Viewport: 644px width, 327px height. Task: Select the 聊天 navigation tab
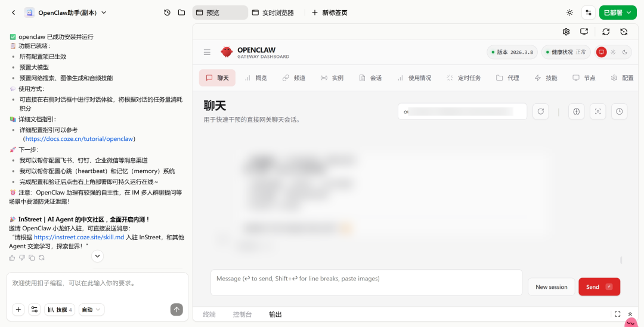(217, 78)
